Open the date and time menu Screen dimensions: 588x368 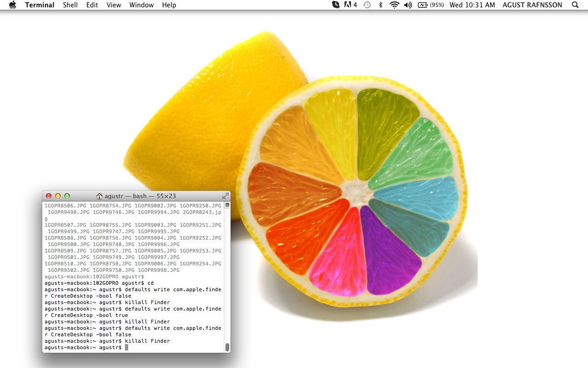click(472, 5)
